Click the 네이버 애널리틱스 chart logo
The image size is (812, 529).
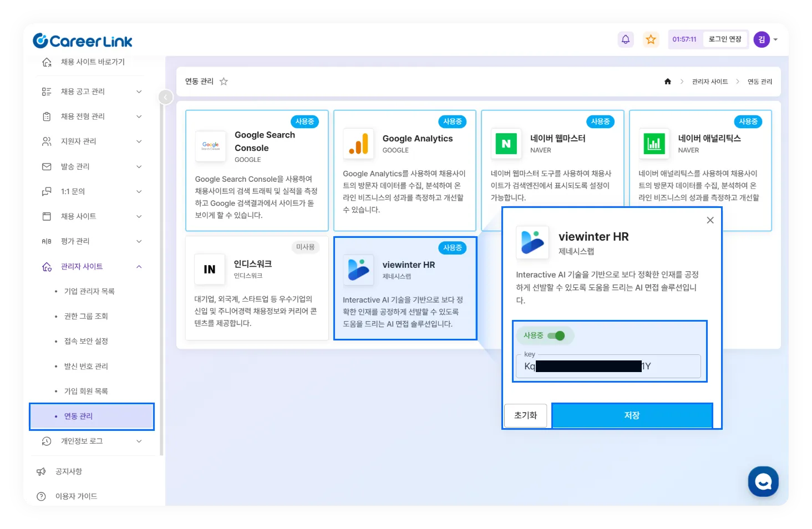click(x=654, y=144)
